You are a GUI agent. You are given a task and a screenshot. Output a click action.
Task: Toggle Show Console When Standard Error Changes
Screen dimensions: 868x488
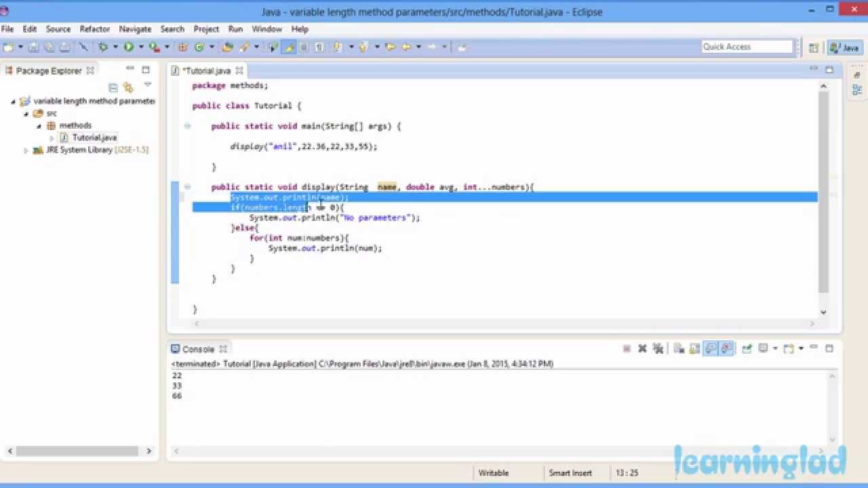pos(727,348)
